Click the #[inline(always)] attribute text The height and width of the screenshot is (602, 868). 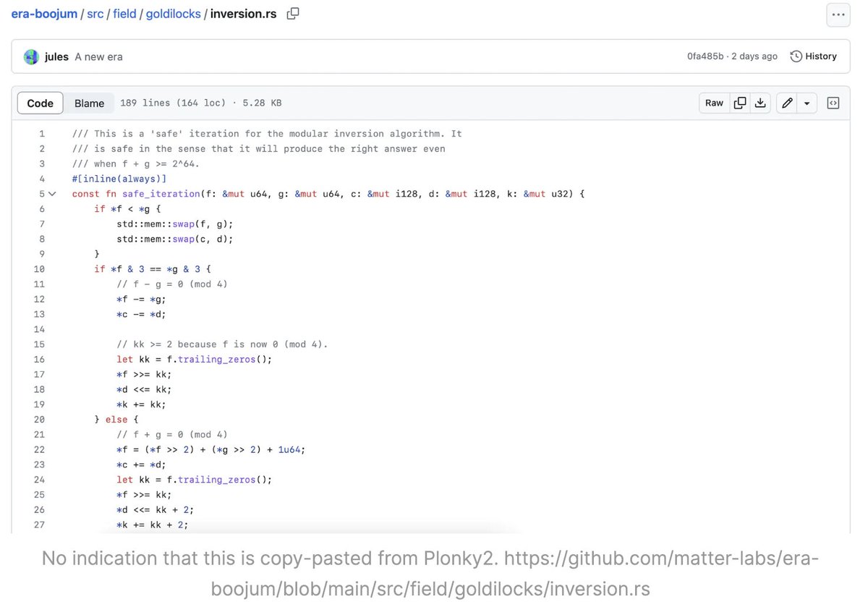pos(119,179)
